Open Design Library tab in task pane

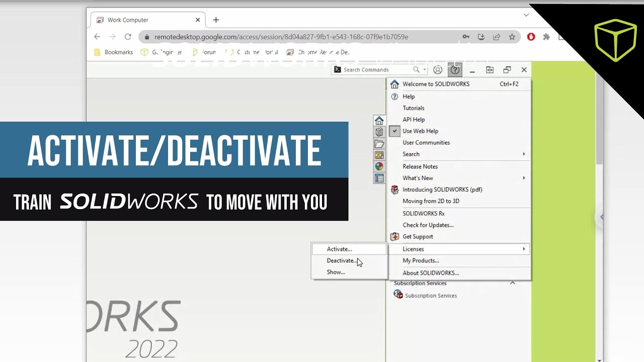click(x=379, y=132)
